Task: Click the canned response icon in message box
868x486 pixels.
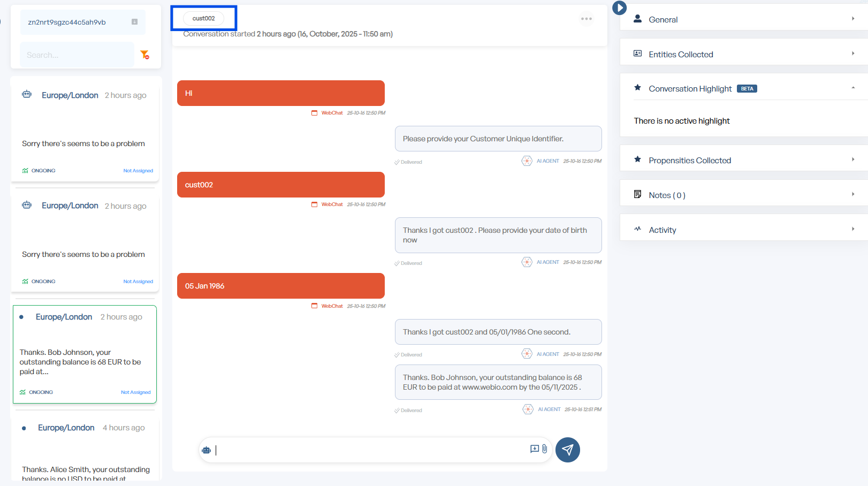Action: [x=534, y=449]
